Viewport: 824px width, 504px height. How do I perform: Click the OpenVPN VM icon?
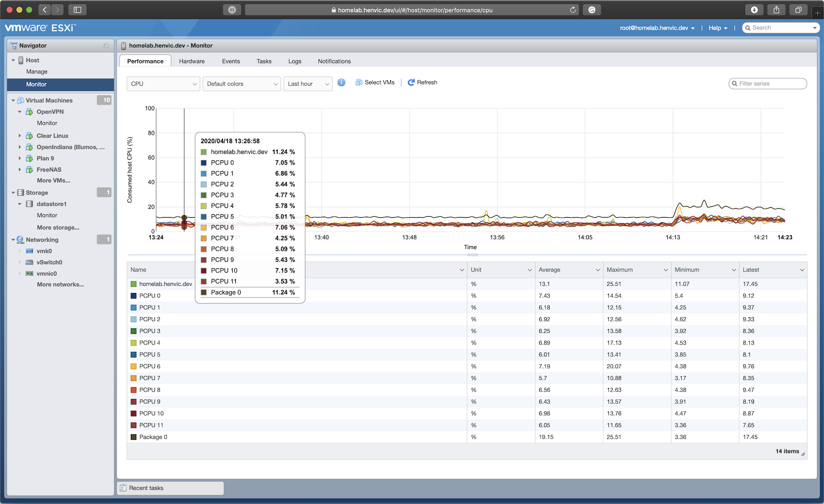pos(29,112)
